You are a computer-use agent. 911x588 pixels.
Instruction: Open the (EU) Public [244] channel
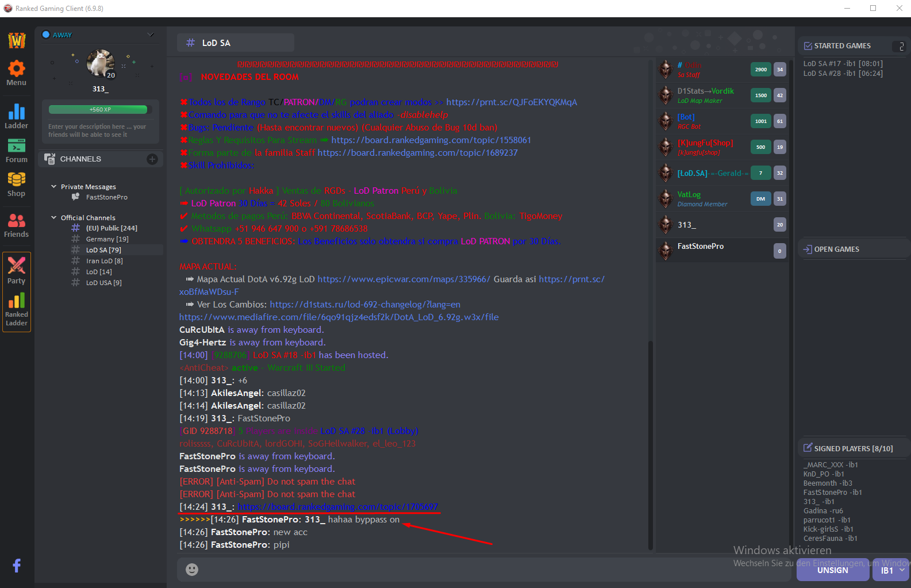(x=112, y=228)
